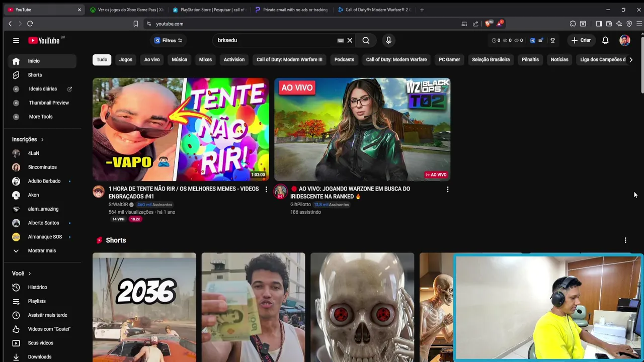The height and width of the screenshot is (362, 644).
Task: Click the trophy icon in header
Action: [x=552, y=40]
